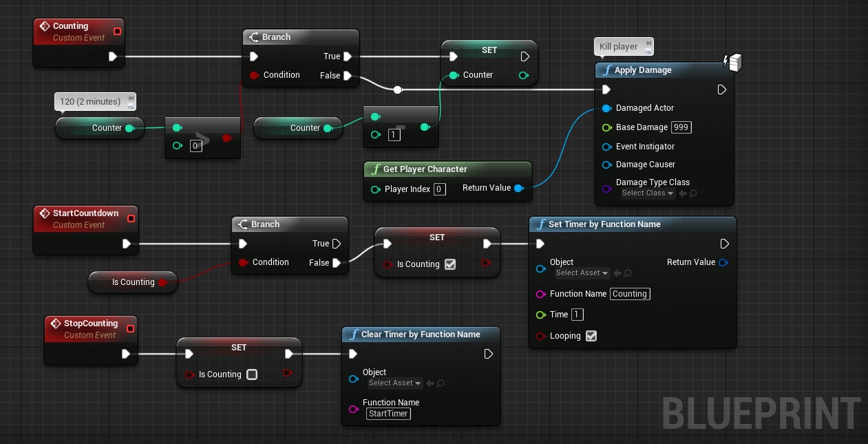The height and width of the screenshot is (444, 868).
Task: Check Is Counting in StopCounting SET node
Action: coord(252,374)
